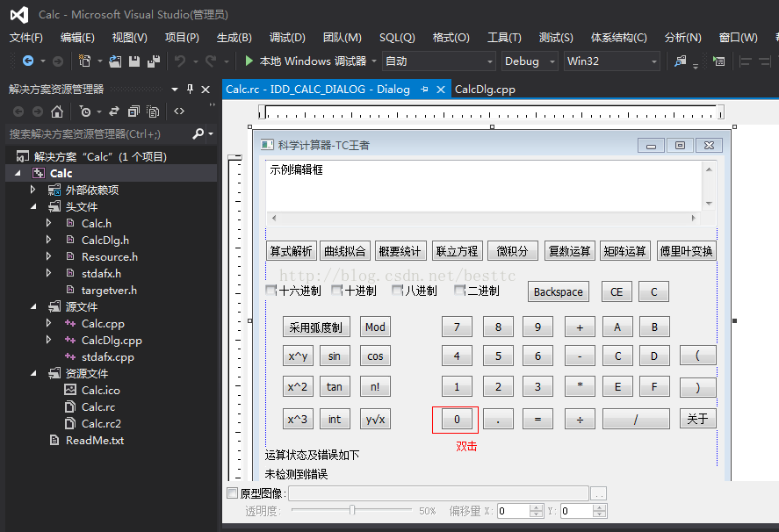Open the 调试(D) menu
779x532 pixels.
point(287,38)
